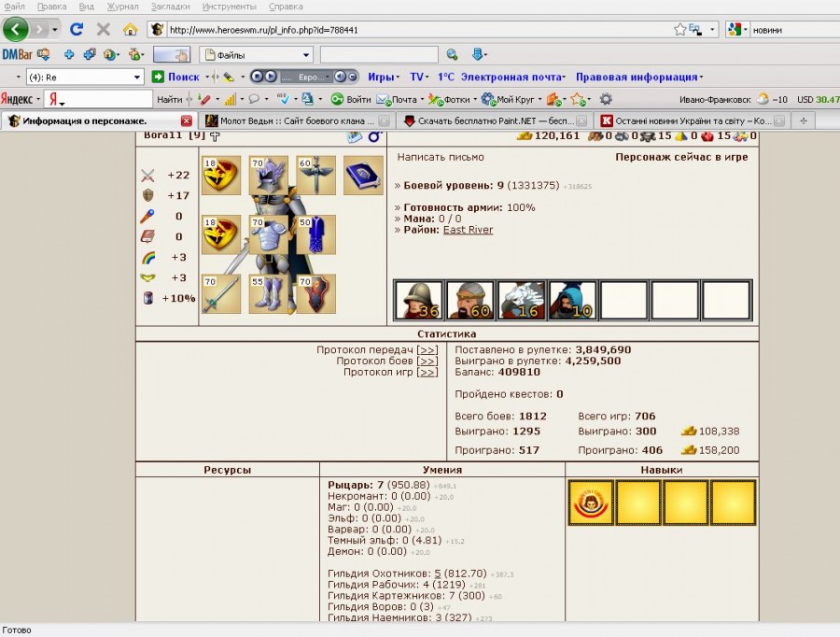Click the first skill icon under Навыки
The height and width of the screenshot is (637, 840).
click(591, 503)
